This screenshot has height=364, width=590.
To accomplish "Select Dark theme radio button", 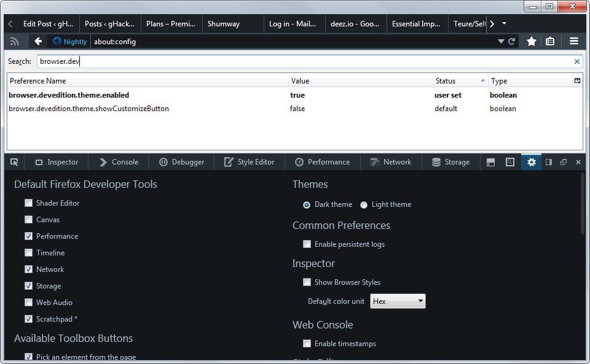I will (x=307, y=205).
